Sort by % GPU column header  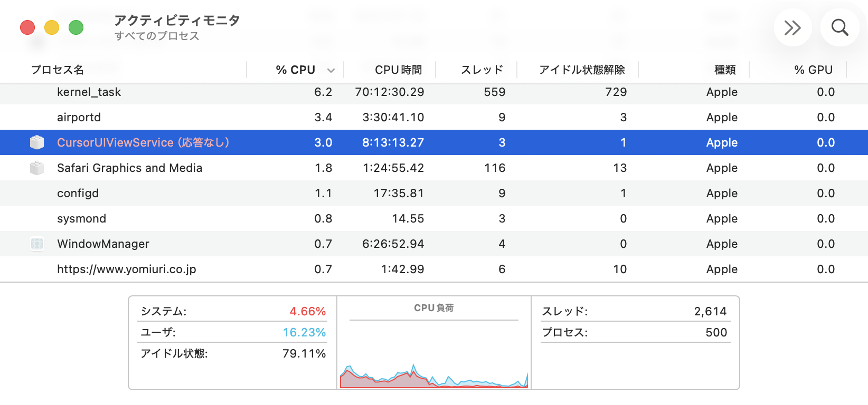pos(814,70)
